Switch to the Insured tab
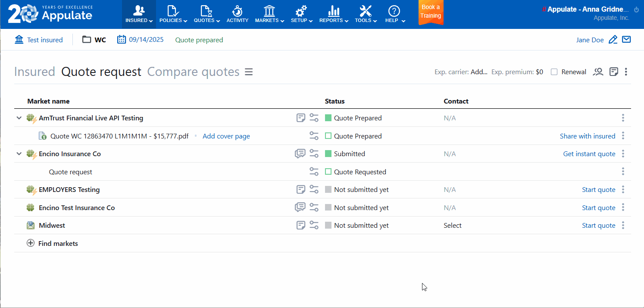Viewport: 644px width, 308px height. tap(34, 72)
